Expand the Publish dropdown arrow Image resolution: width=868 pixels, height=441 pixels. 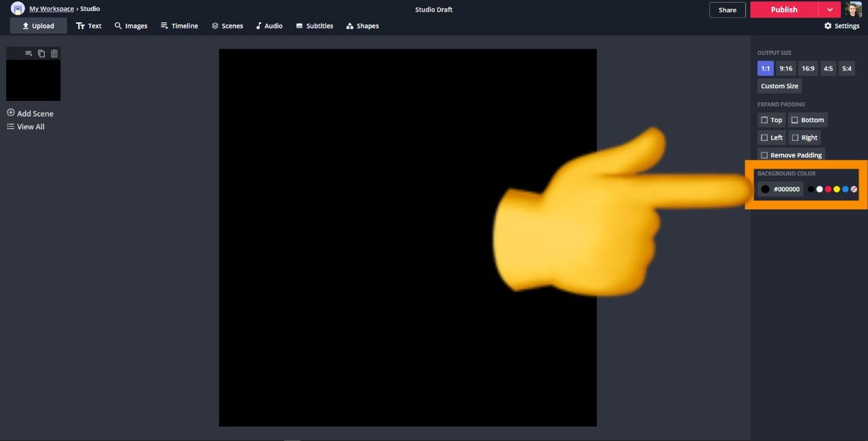click(x=829, y=9)
